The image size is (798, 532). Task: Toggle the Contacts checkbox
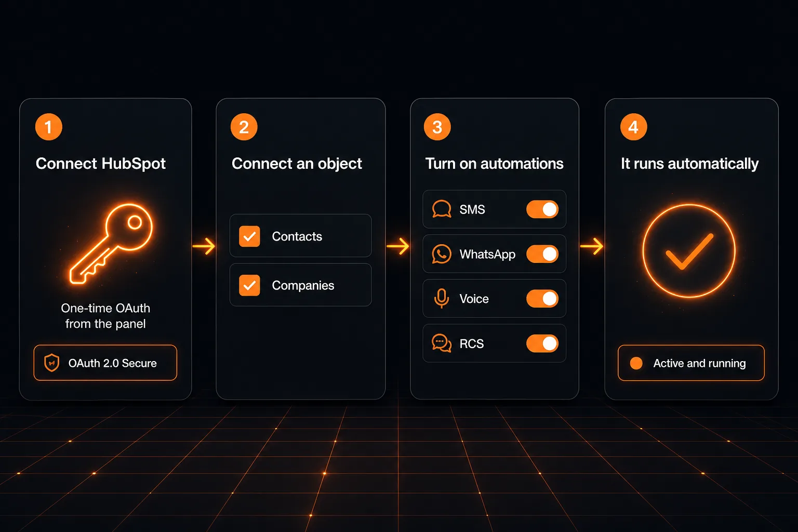(x=249, y=236)
